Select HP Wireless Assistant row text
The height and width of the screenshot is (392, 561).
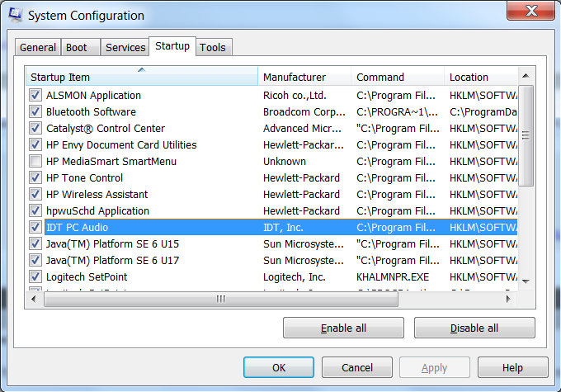click(x=97, y=194)
